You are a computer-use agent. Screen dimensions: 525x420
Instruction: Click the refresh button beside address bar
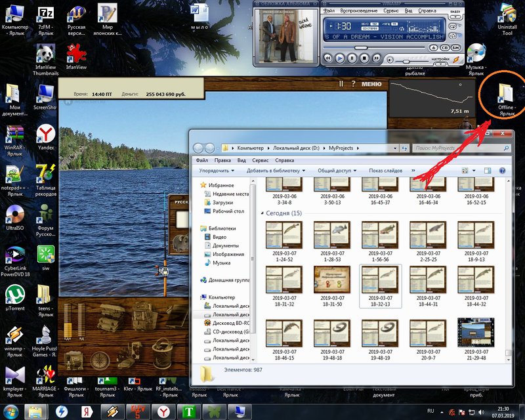pyautogui.click(x=404, y=148)
